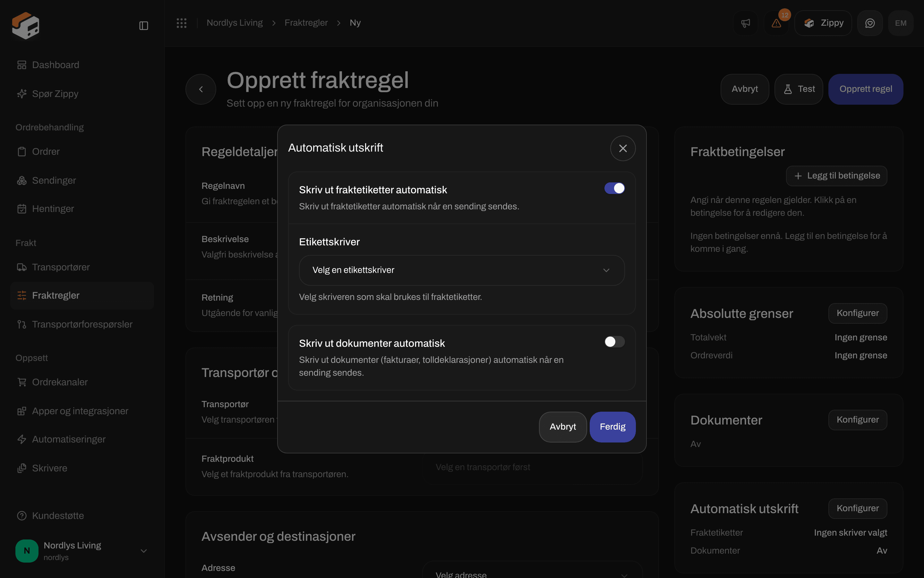Disable Skriv ut fraktetiketter automatisk switch
Image resolution: width=924 pixels, height=578 pixels.
[614, 188]
